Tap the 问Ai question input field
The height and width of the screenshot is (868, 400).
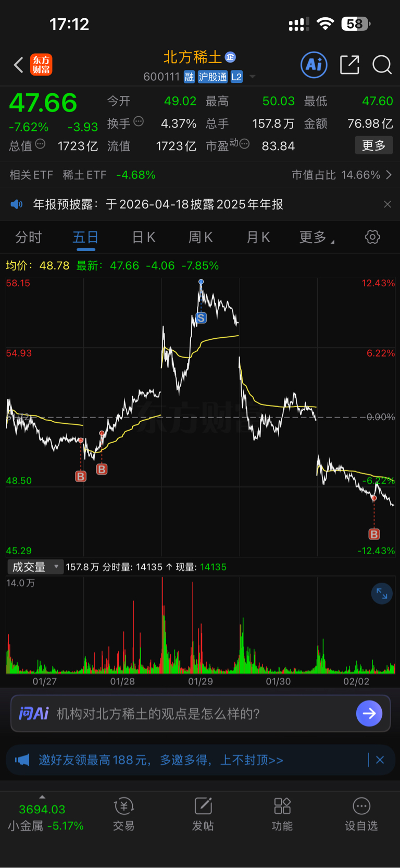pyautogui.click(x=201, y=713)
